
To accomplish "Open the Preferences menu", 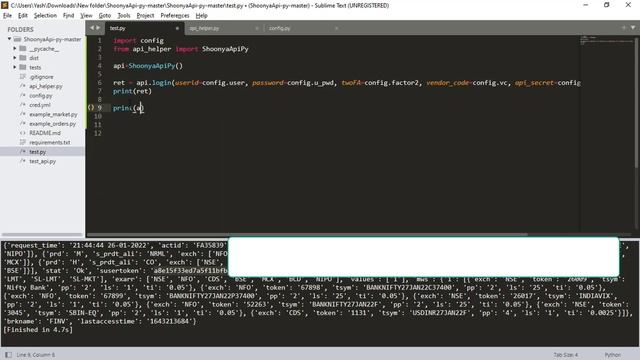I will click(175, 16).
